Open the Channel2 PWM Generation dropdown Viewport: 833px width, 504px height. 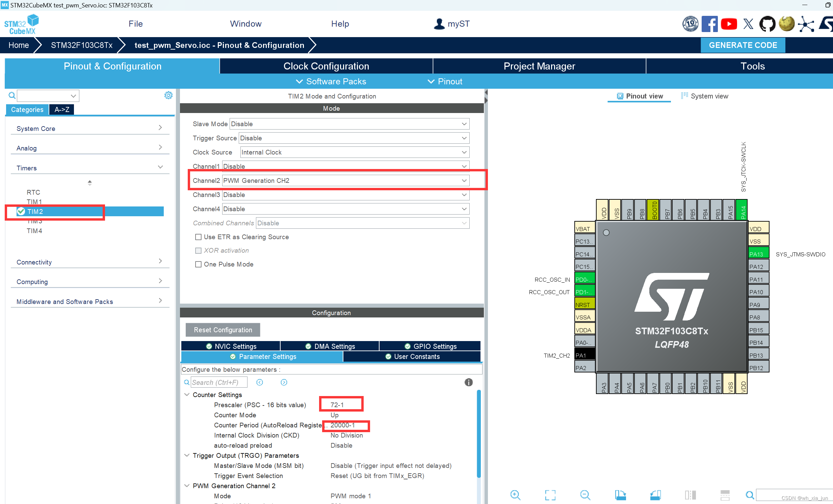click(x=345, y=181)
